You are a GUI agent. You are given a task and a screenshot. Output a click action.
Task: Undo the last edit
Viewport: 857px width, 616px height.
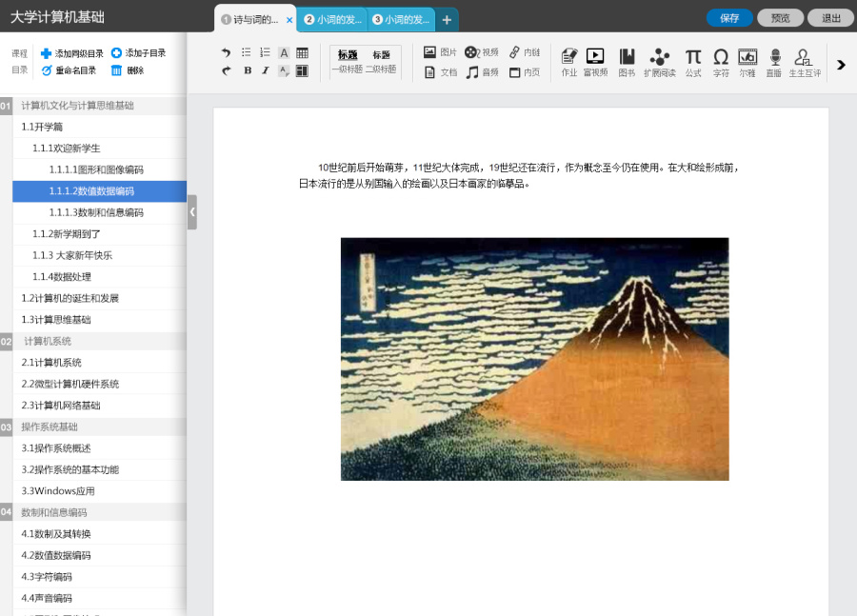click(226, 53)
